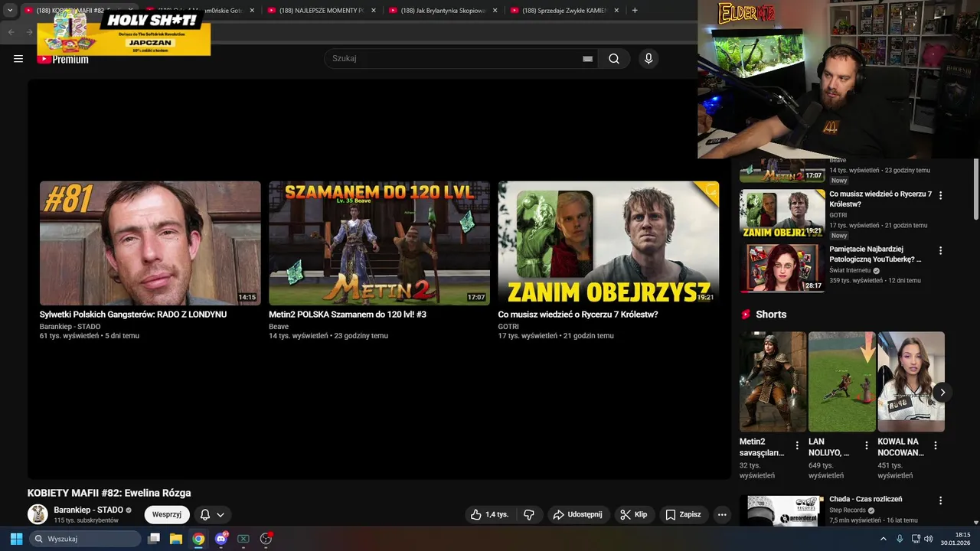Open title Sylwetki Polskich Gangsterów: RADO Z LONDYNU
Viewport: 980px width, 551px height.
133,315
